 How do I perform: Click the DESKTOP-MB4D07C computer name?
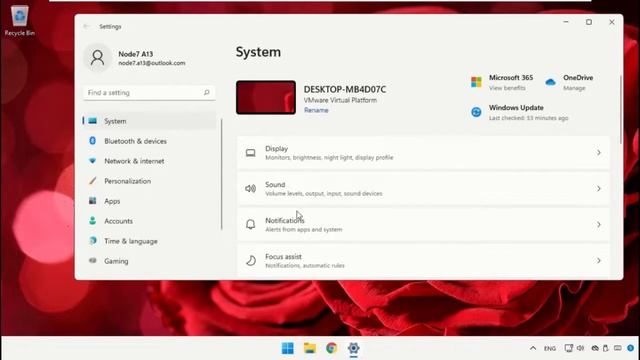click(x=344, y=89)
